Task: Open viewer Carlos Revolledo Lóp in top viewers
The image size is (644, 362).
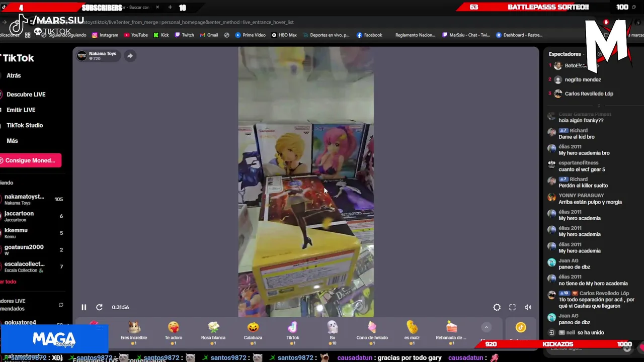Action: (x=589, y=94)
